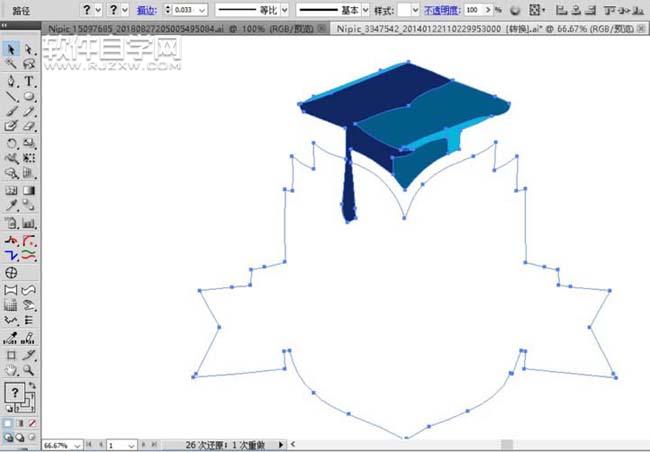The width and height of the screenshot is (650, 452).
Task: Open the brush definition 基本 dropdown
Action: tap(365, 10)
